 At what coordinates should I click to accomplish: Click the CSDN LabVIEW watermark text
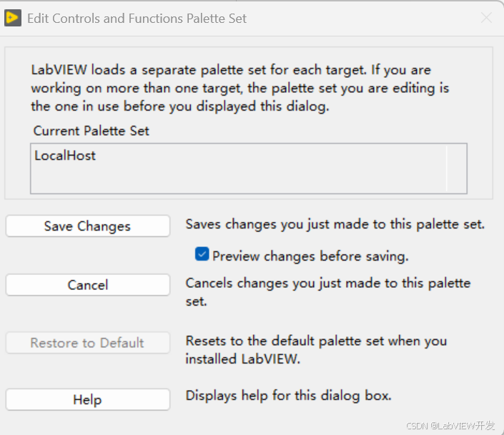point(450,426)
